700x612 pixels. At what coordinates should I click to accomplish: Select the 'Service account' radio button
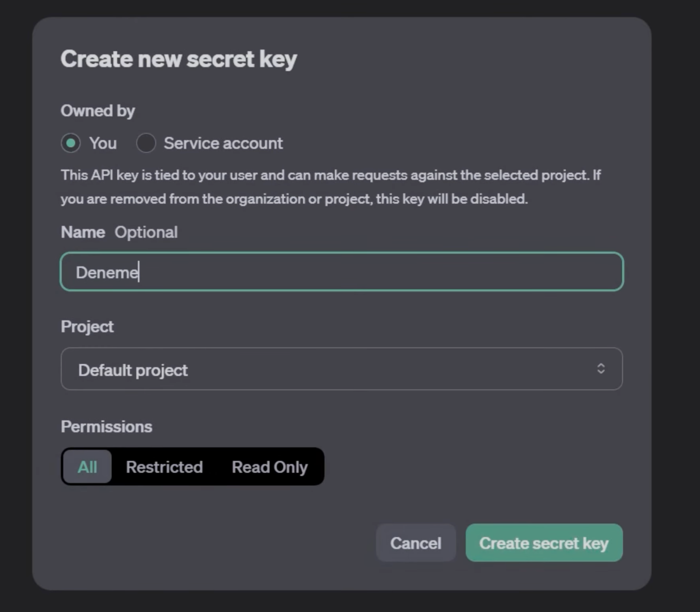[x=146, y=143]
